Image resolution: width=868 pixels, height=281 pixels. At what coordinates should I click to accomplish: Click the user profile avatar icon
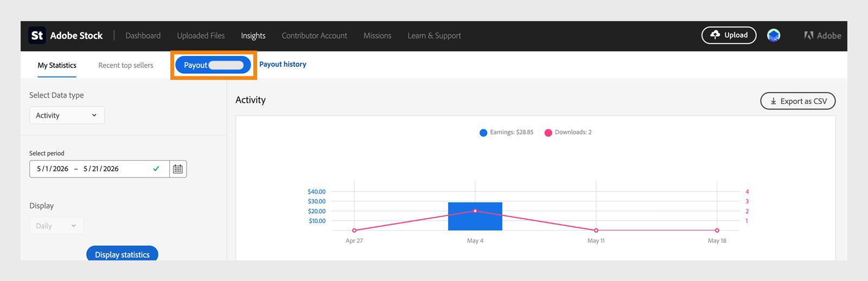point(774,35)
